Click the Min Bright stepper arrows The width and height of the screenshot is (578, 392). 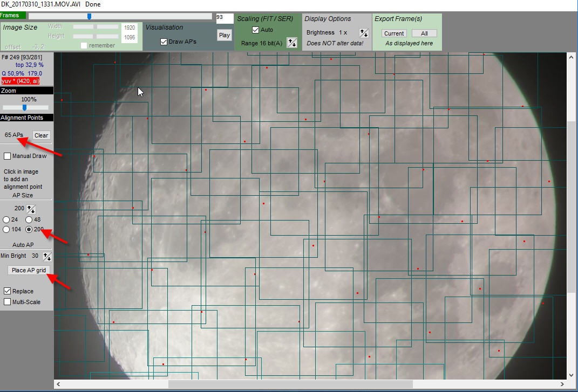pos(47,257)
